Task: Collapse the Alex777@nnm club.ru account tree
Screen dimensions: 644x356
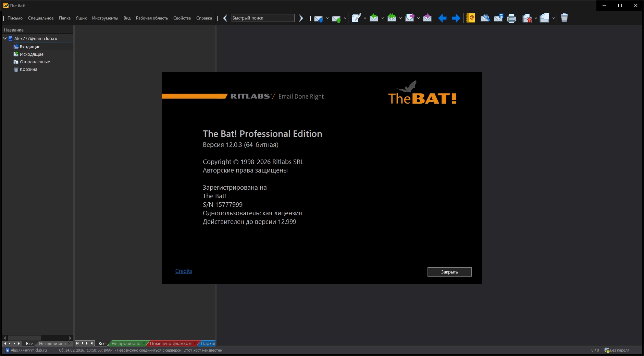Action: click(5, 39)
